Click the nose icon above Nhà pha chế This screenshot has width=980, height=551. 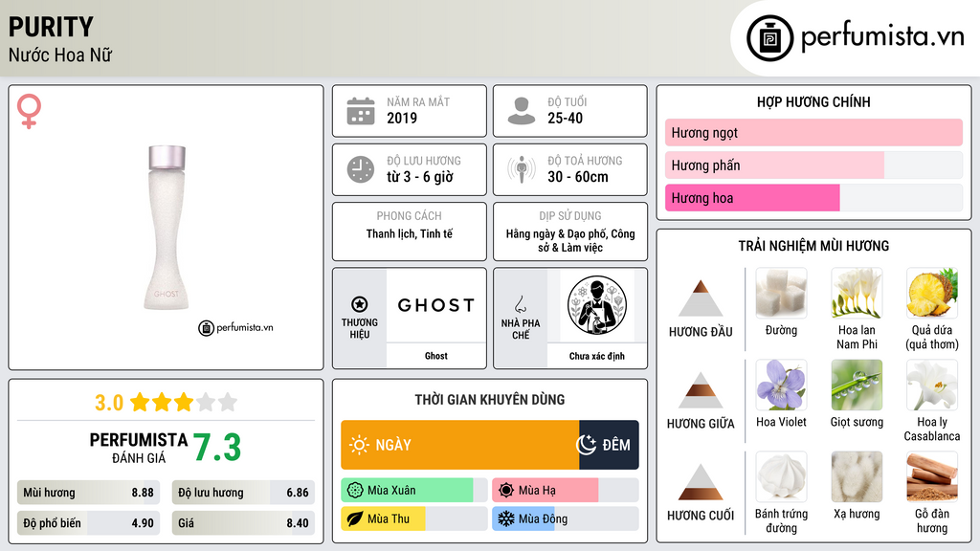click(520, 304)
